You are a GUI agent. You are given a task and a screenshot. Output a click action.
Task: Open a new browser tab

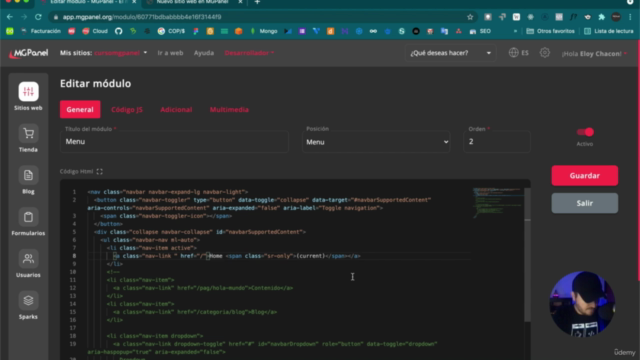257,2
